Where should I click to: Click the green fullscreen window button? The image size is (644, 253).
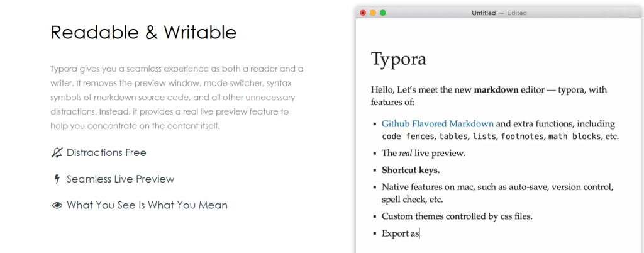tap(383, 13)
